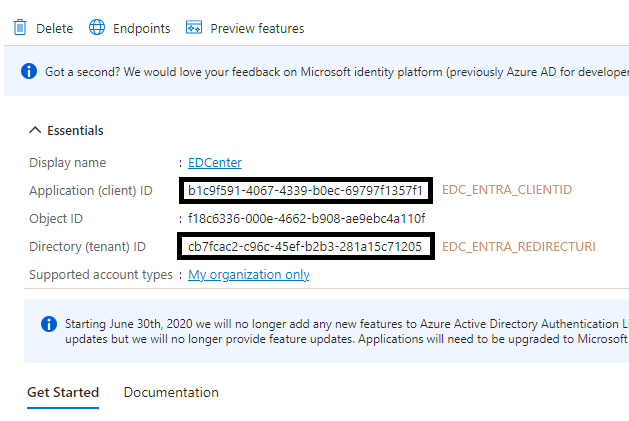Open the My organization only link
The height and width of the screenshot is (421, 629).
tap(249, 275)
